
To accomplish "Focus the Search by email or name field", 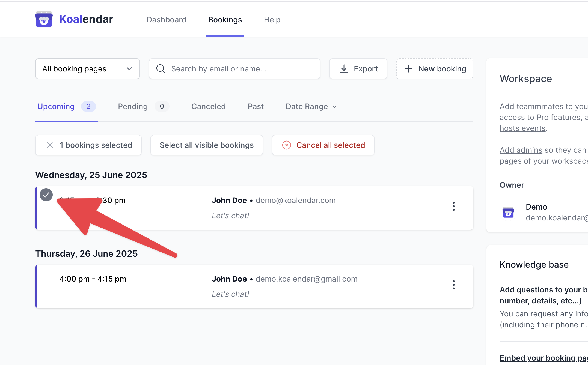I will pos(234,69).
